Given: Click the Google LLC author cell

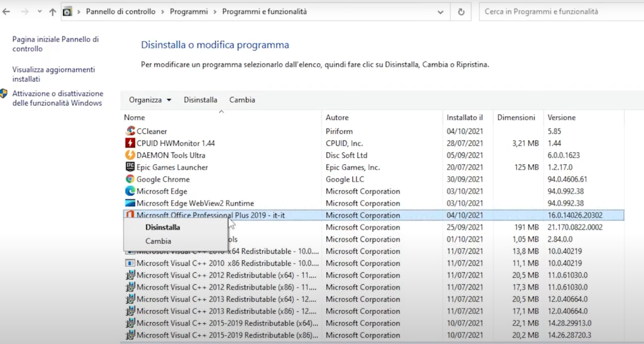Looking at the screenshot, I should pyautogui.click(x=345, y=179).
